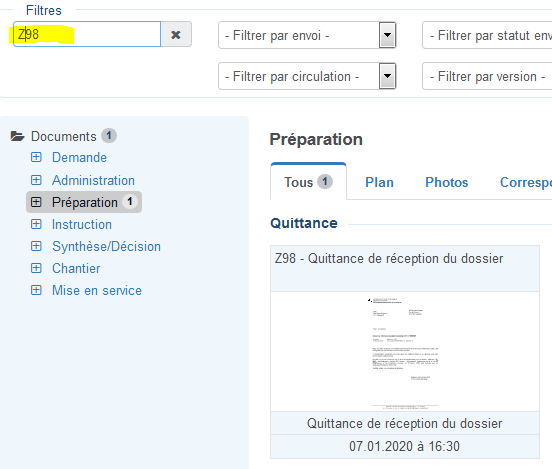
Task: Open the Filtrer par envoi dropdown arrow
Action: coord(387,35)
